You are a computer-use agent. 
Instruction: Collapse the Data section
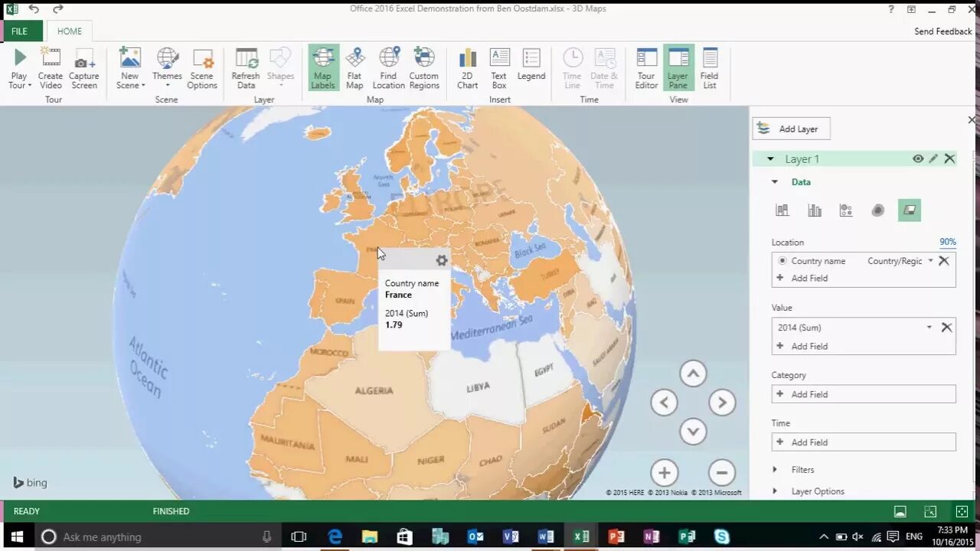775,182
